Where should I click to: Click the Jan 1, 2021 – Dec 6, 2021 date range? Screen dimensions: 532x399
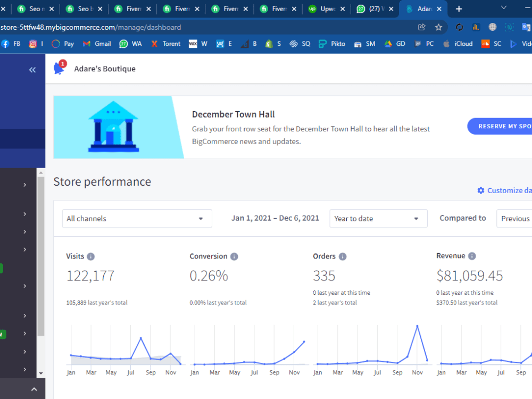point(275,218)
